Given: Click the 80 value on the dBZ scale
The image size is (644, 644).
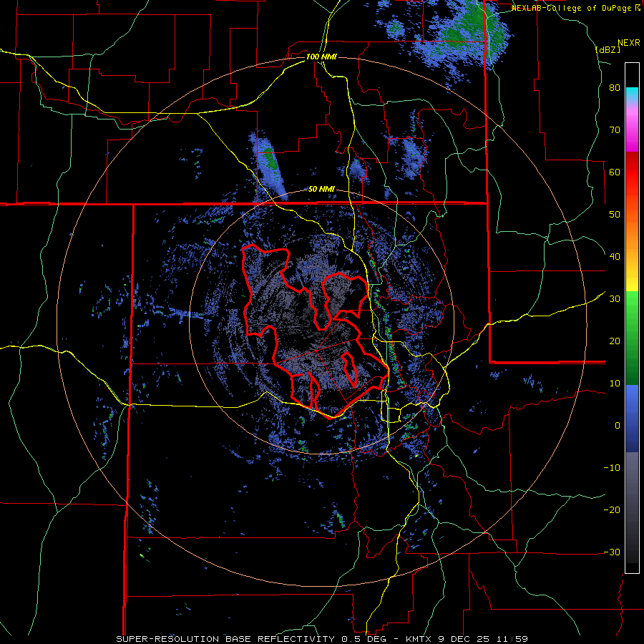Looking at the screenshot, I should point(615,88).
